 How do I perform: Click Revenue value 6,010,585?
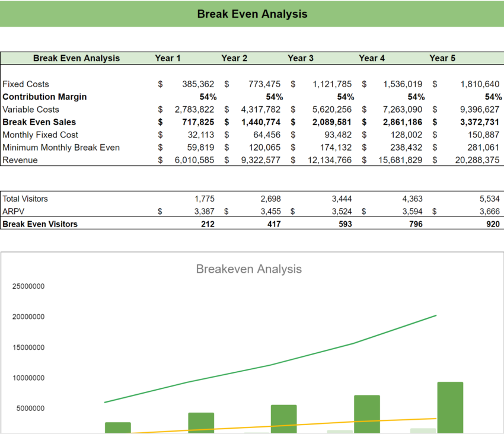pos(194,160)
